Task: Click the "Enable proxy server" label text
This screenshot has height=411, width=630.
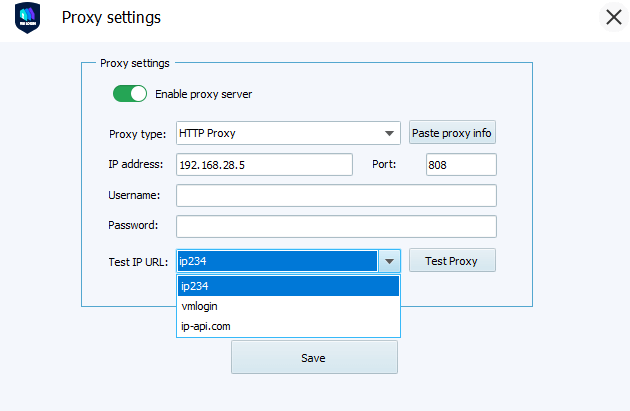Action: [x=203, y=94]
